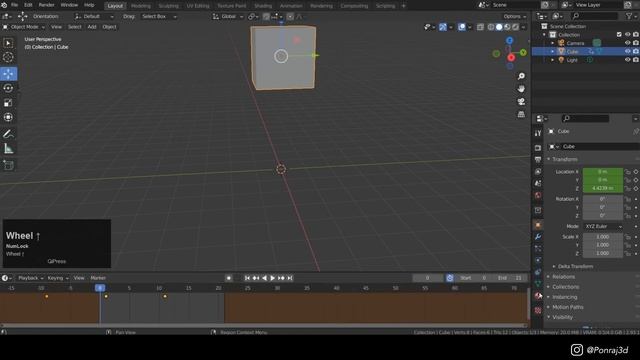Expand the Delta Transform panel
The image size is (640, 360).
(575, 267)
